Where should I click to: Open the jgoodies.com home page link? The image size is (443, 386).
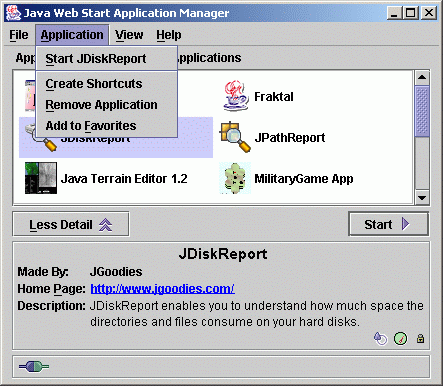coord(162,289)
